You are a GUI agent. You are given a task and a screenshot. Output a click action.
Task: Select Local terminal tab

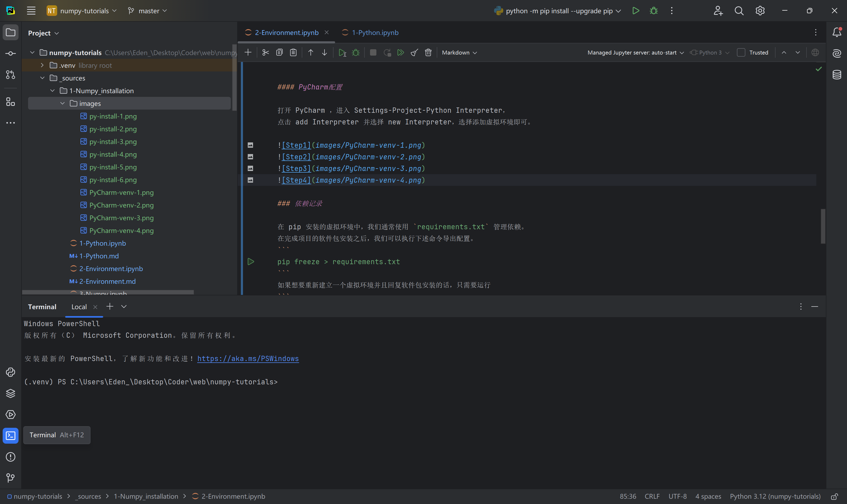pos(79,307)
